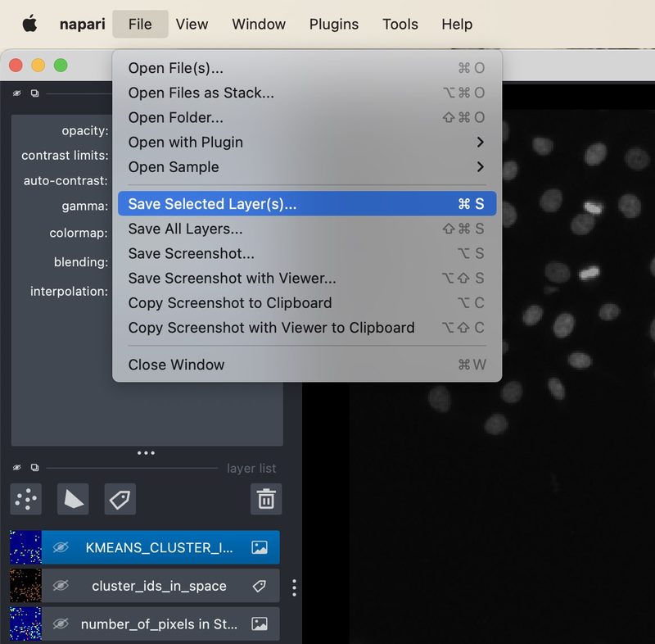Image resolution: width=655 pixels, height=644 pixels.
Task: Delete selected layers with trash icon
Action: click(x=266, y=499)
